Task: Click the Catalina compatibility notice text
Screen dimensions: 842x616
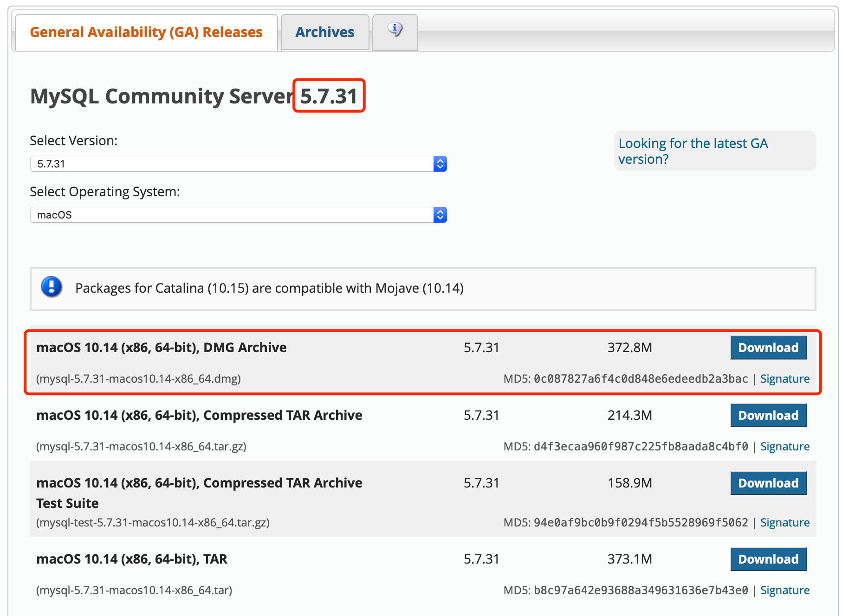Action: [269, 288]
